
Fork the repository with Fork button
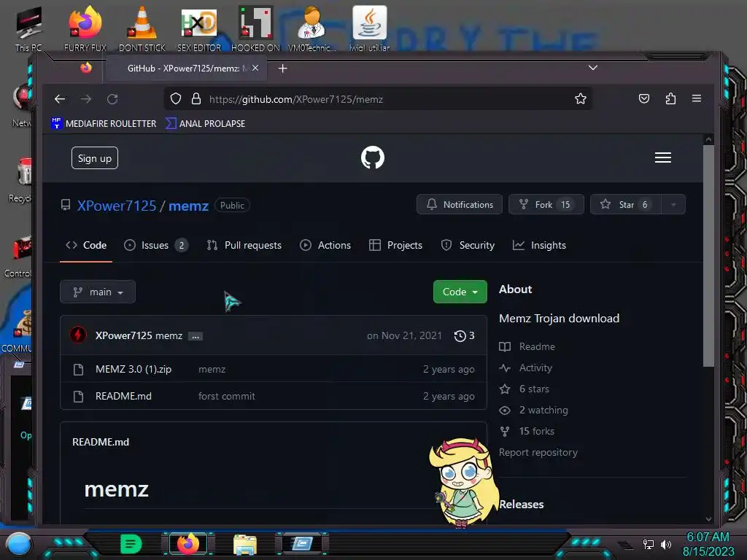click(546, 204)
